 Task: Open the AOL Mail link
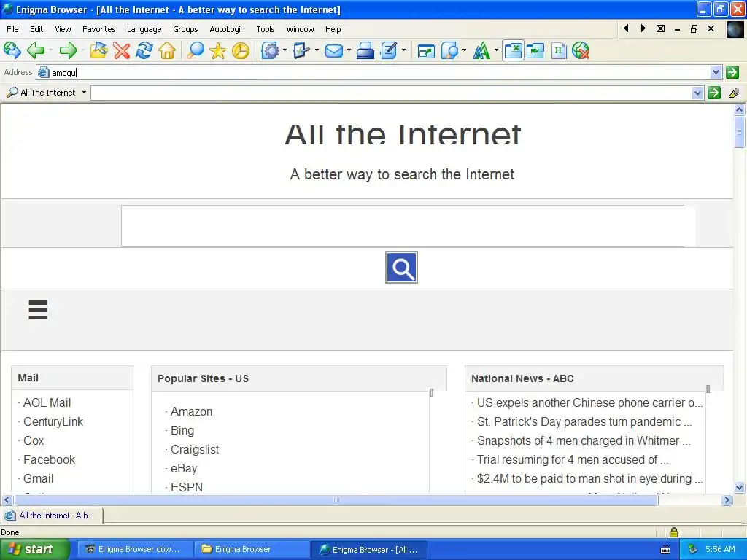coord(47,402)
